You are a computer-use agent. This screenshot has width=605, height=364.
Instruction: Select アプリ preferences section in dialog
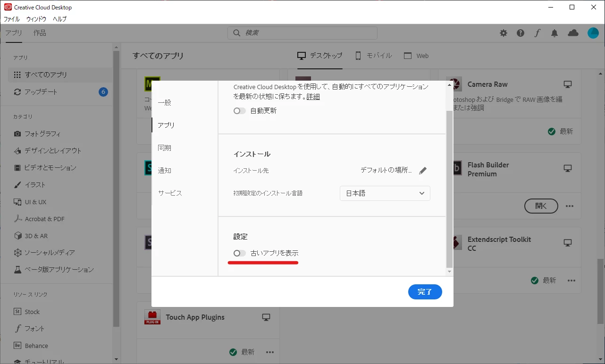[166, 125]
